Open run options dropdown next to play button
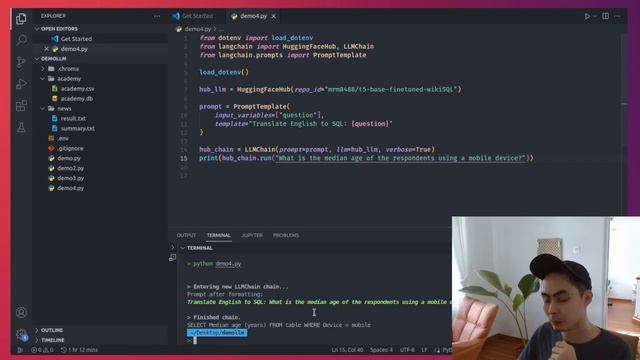640x360 pixels. pos(595,16)
